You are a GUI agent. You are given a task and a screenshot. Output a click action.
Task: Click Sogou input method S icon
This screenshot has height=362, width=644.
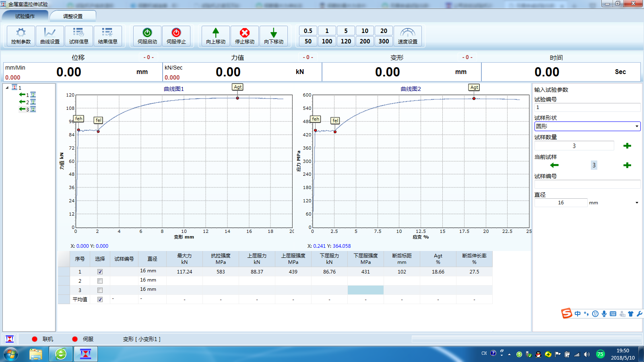click(x=567, y=313)
